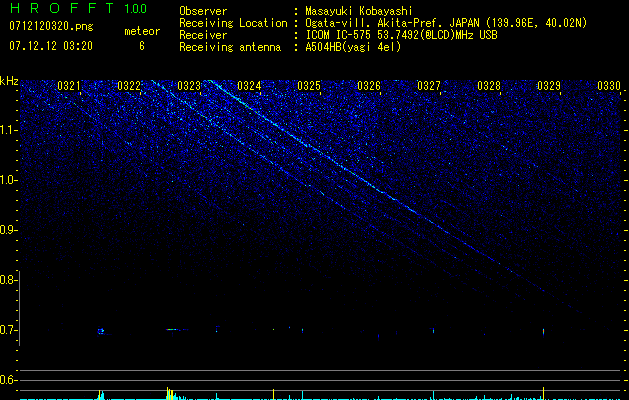Click the 0326 time marker
629x400 pixels.
369,86
